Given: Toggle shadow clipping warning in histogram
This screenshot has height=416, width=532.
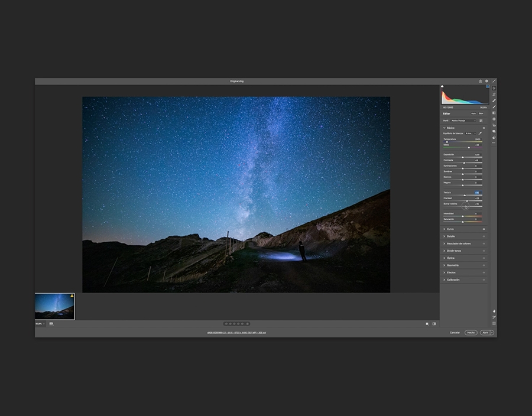Looking at the screenshot, I should point(442,86).
